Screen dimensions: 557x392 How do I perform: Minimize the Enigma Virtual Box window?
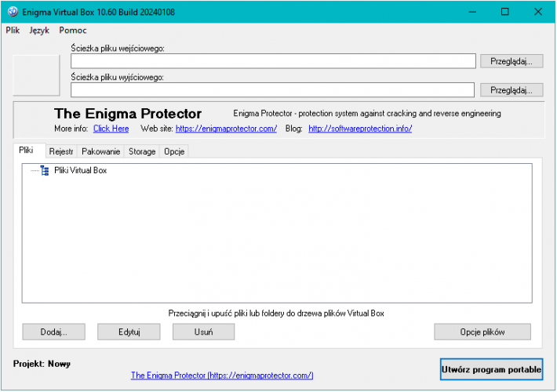tap(472, 12)
